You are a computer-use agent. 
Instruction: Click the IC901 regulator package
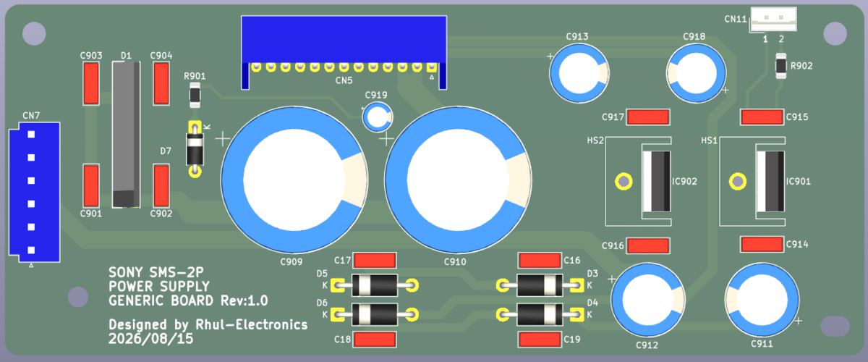point(770,181)
